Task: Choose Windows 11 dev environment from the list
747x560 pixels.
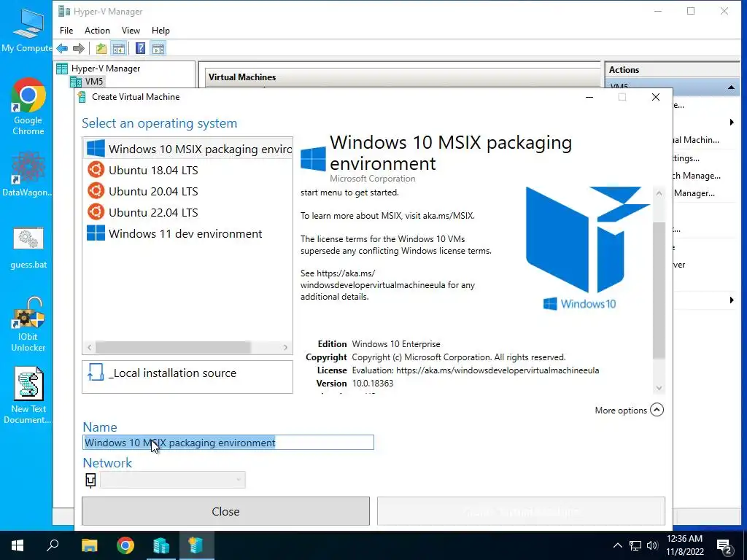Action: click(x=187, y=234)
